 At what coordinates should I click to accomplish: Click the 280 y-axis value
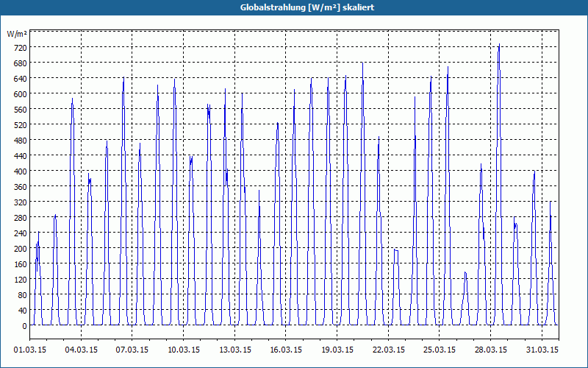click(21, 217)
